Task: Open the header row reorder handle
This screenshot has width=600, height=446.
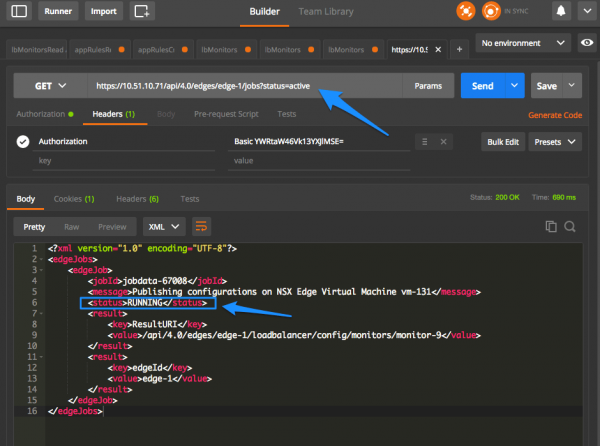Action: coord(424,142)
